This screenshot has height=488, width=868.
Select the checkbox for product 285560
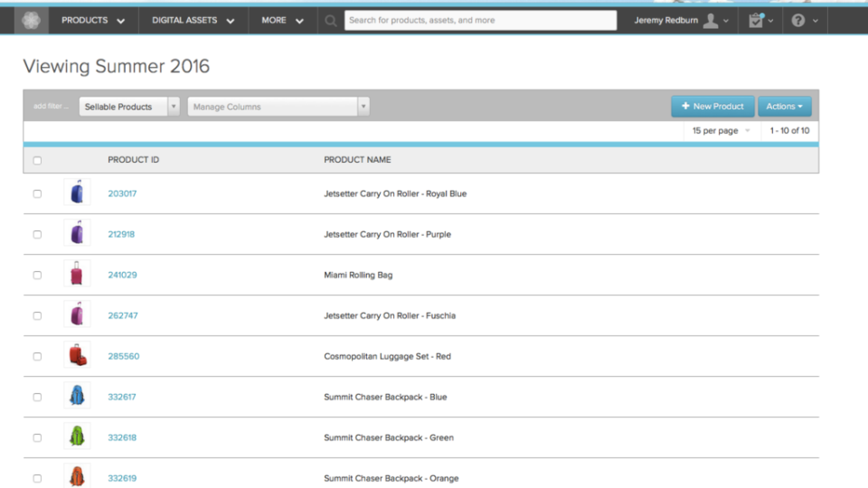click(37, 356)
